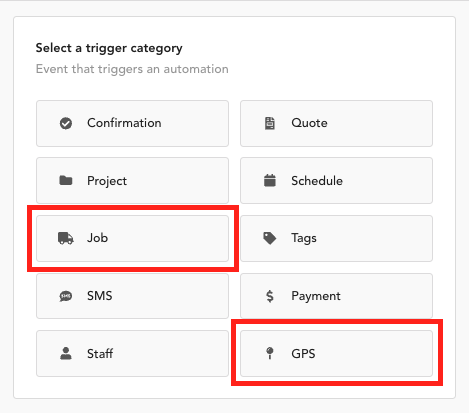
Task: Choose the Job trigger category
Action: (x=132, y=238)
